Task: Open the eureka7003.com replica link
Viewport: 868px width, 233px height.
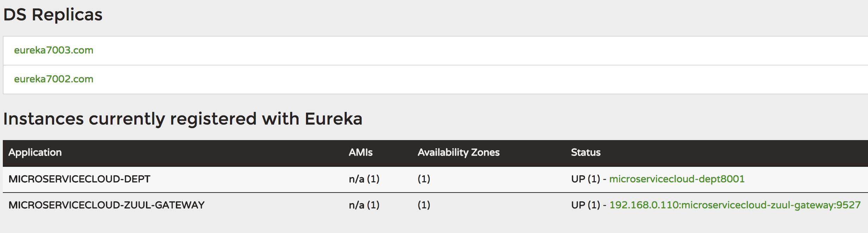Action: click(53, 50)
